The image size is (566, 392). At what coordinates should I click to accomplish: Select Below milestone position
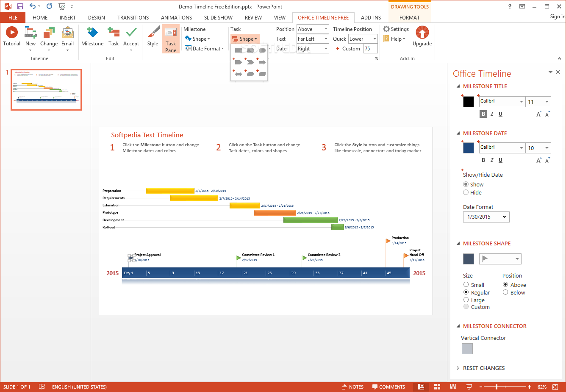pos(505,292)
